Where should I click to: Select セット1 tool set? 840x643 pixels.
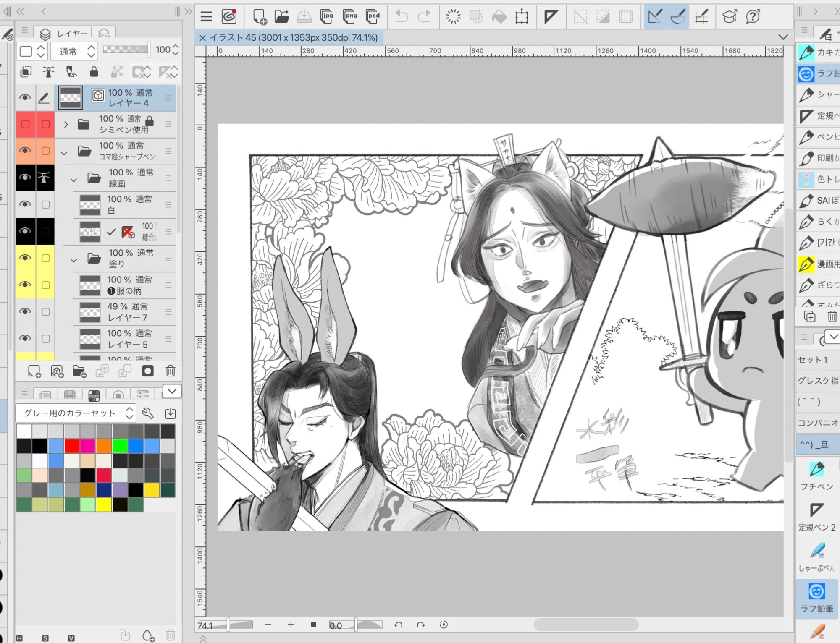(x=818, y=360)
